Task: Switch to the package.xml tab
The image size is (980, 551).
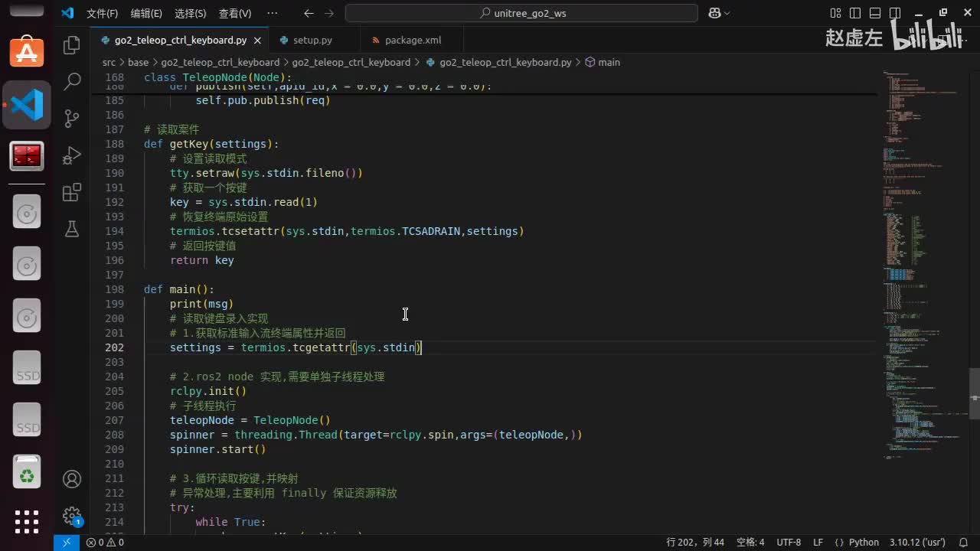Action: point(413,41)
